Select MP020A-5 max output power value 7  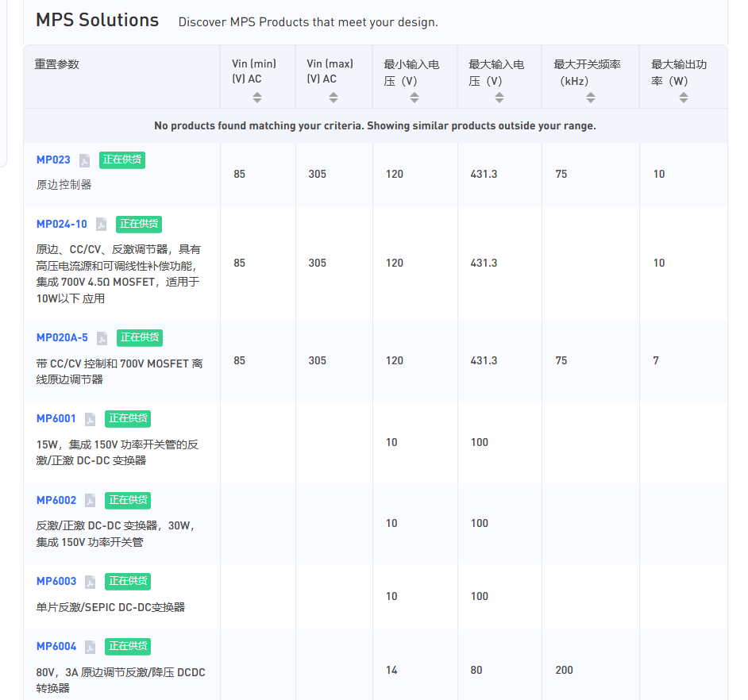click(656, 360)
